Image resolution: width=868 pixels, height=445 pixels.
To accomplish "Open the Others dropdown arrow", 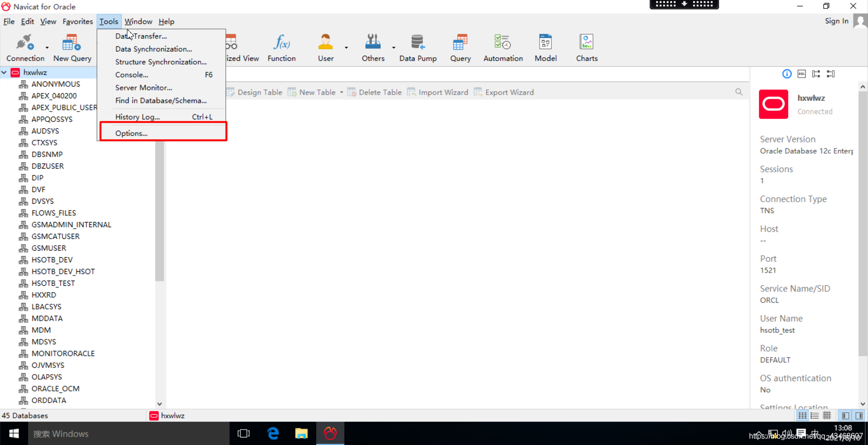I will 393,48.
